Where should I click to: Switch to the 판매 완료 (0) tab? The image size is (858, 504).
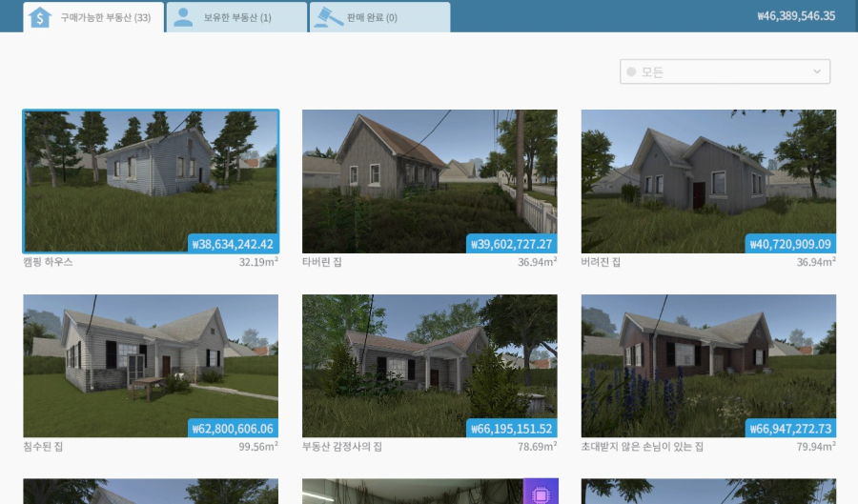380,17
